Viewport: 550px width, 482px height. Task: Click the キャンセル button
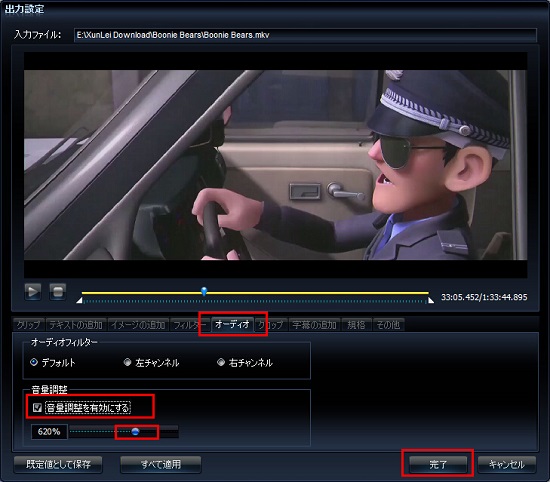pyautogui.click(x=507, y=464)
